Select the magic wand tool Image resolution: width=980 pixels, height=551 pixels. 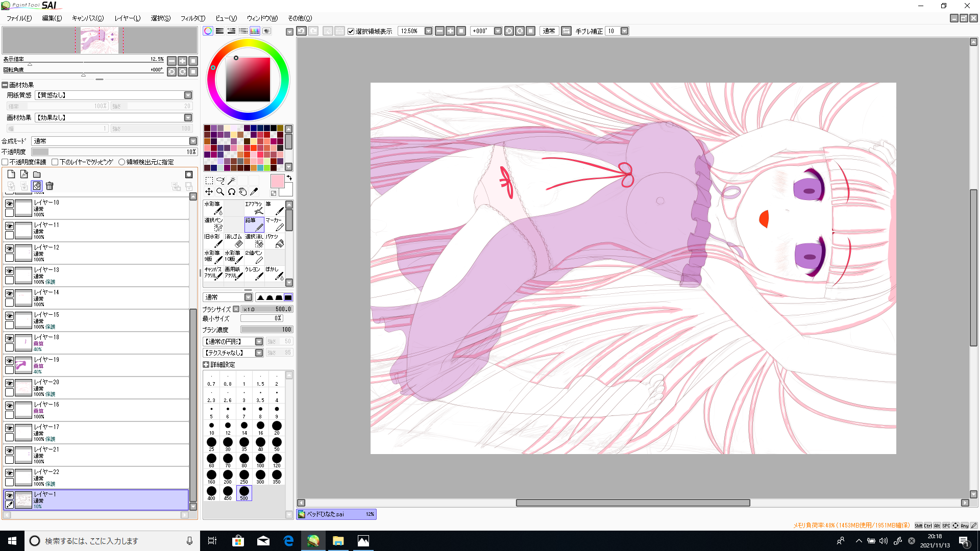pos(231,181)
